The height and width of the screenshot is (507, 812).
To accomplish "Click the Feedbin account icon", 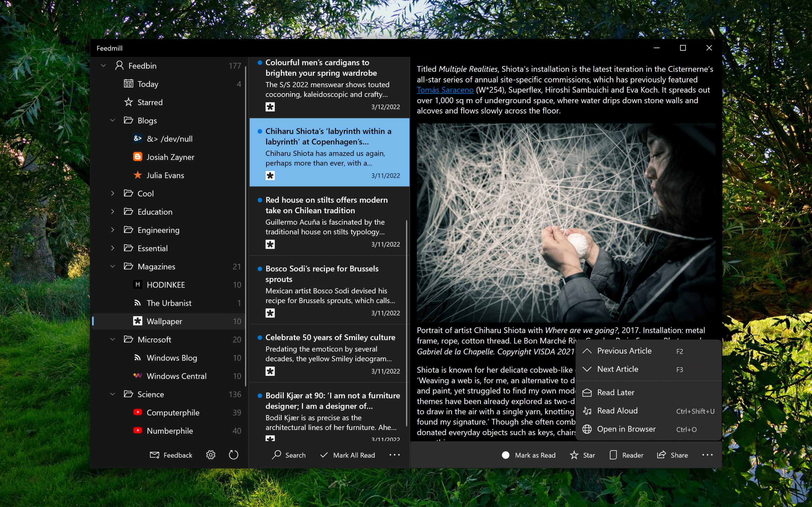I will [120, 65].
